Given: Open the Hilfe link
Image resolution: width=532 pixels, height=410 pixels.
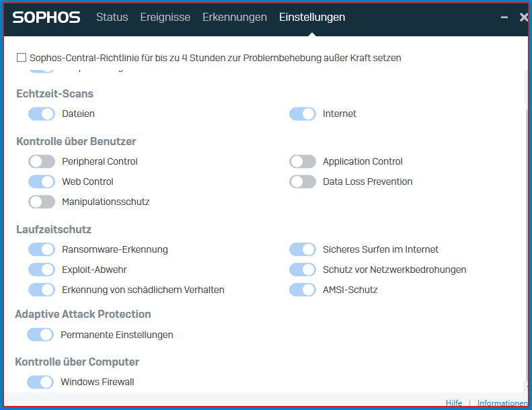Looking at the screenshot, I should coord(454,403).
